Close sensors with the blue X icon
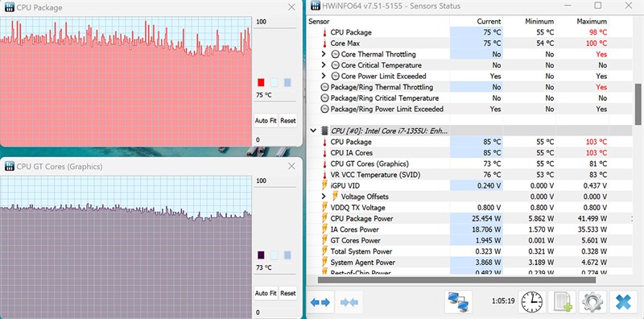Screen dimensions: 644x319 click(x=623, y=303)
